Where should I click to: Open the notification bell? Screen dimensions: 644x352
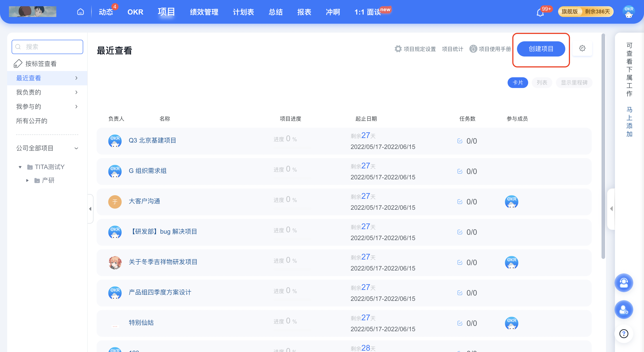[540, 13]
